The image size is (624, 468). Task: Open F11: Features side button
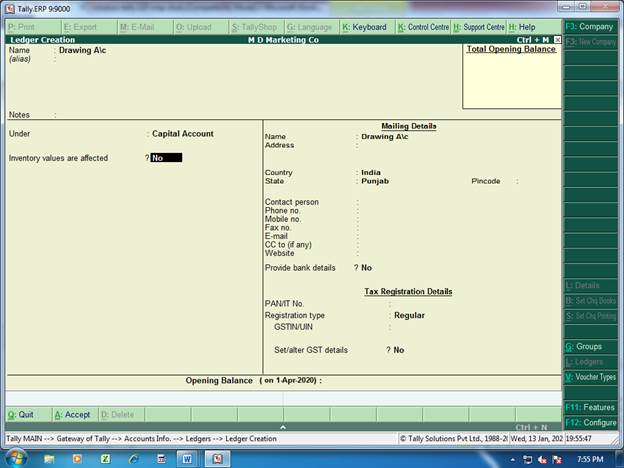[x=591, y=408]
